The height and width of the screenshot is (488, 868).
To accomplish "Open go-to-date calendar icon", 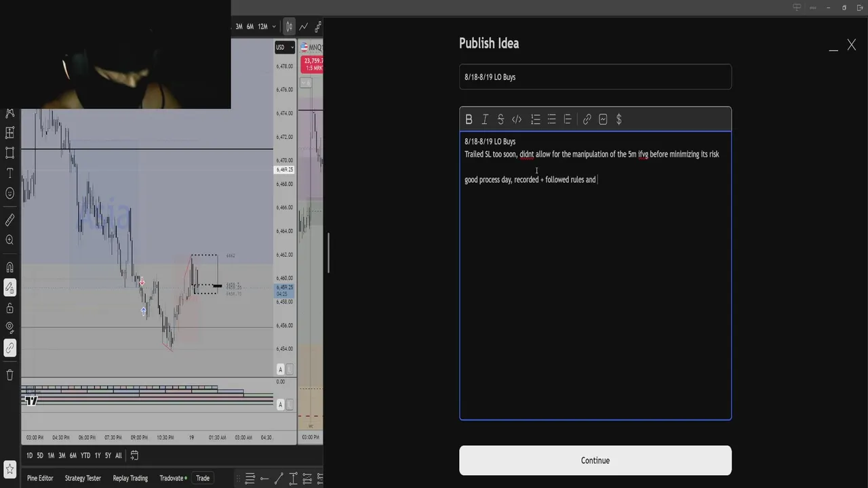I will pos(134,455).
